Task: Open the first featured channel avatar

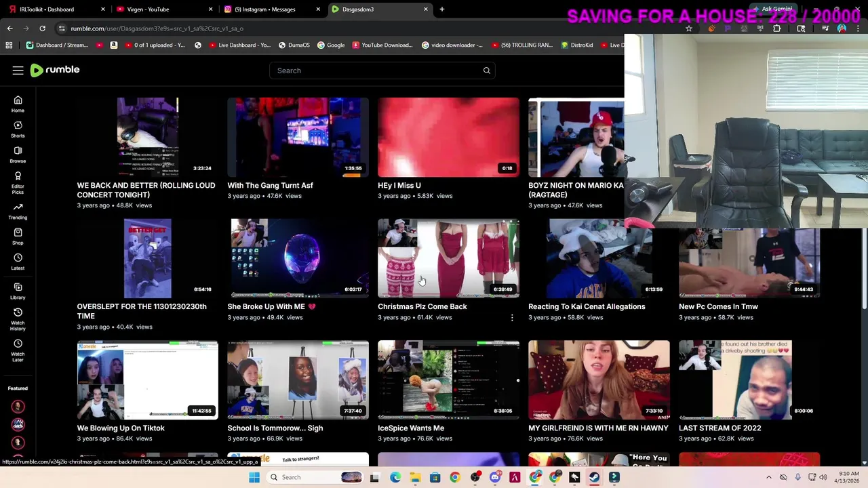Action: click(x=18, y=407)
